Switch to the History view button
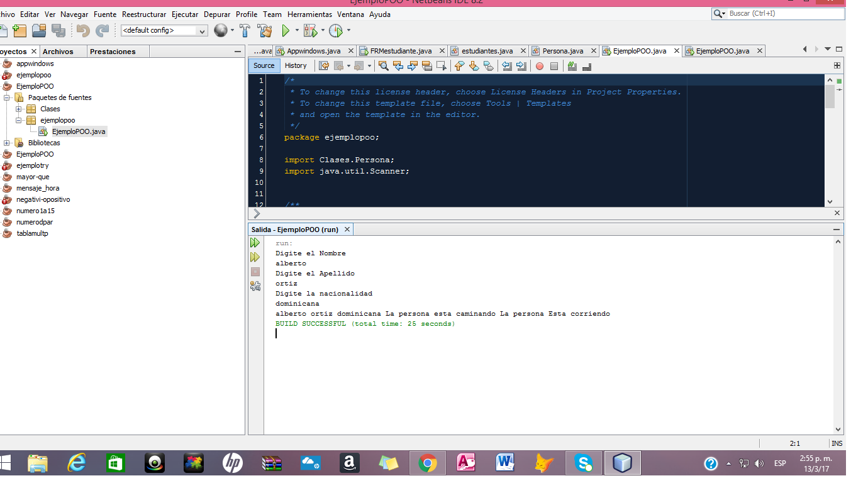 pos(296,65)
